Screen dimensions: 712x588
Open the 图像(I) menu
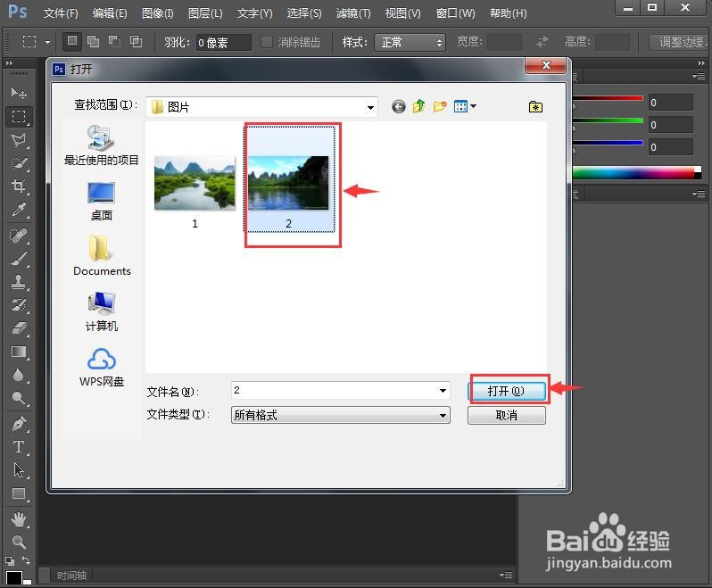coord(158,13)
